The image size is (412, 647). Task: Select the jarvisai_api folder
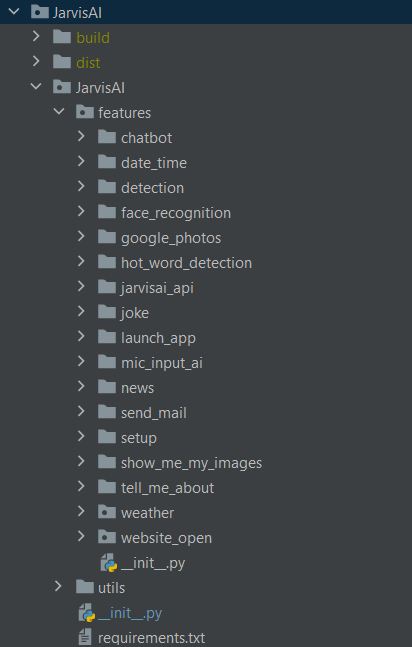157,288
